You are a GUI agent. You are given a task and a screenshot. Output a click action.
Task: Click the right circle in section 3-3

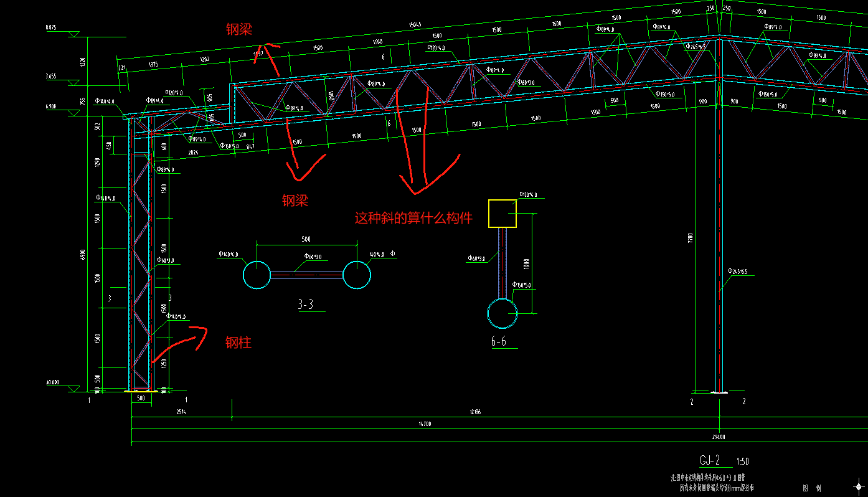[x=356, y=275]
